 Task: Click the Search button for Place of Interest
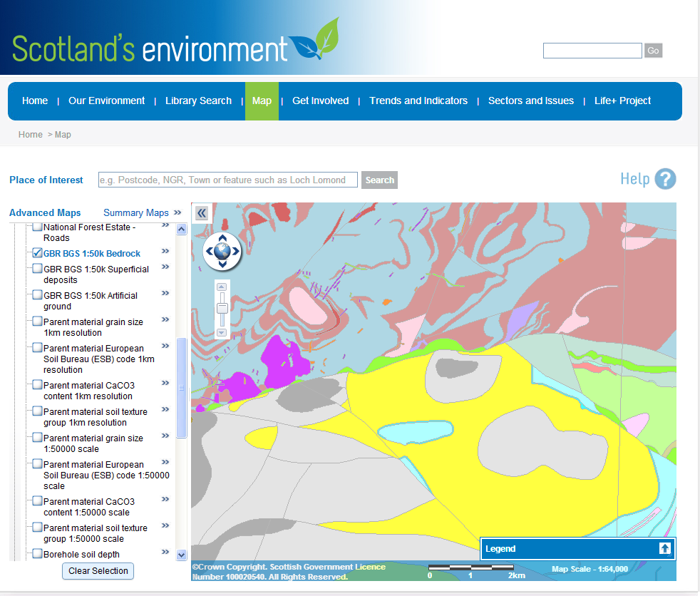coord(379,180)
